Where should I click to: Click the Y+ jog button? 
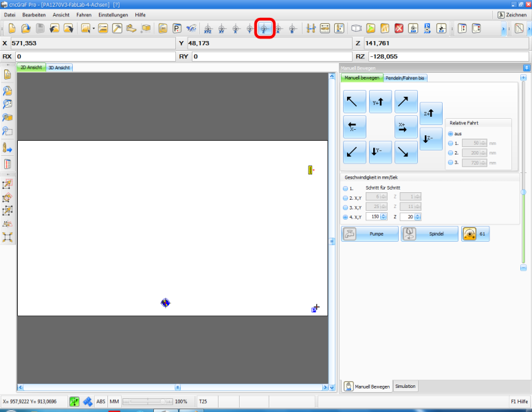380,102
